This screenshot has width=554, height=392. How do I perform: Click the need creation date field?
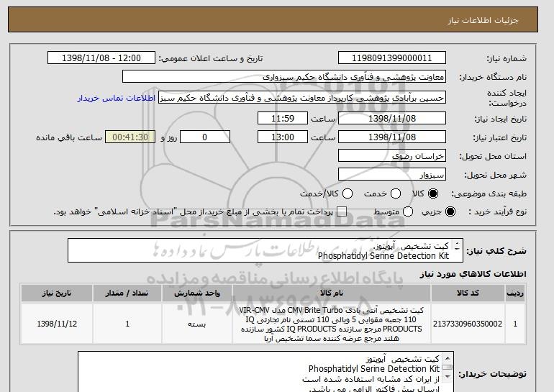[392, 118]
